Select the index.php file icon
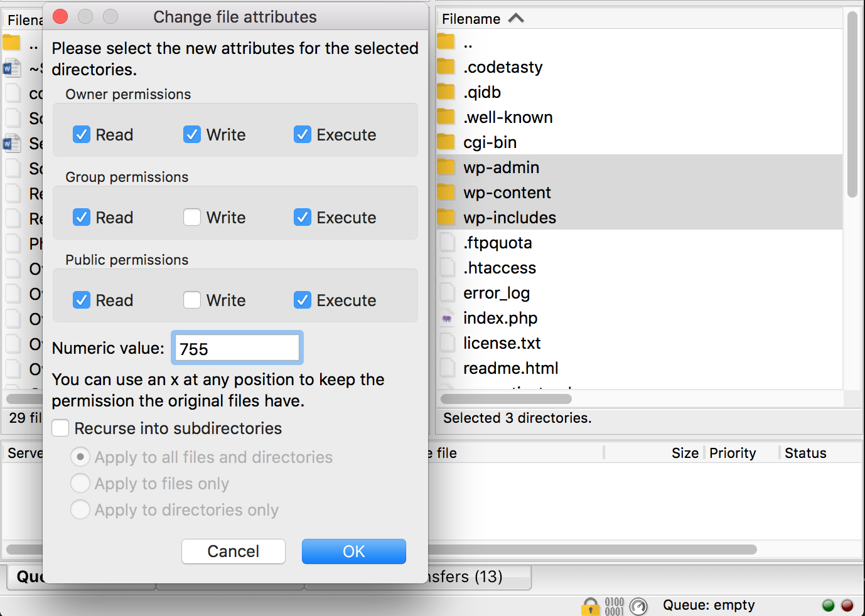The height and width of the screenshot is (616, 865). point(446,318)
